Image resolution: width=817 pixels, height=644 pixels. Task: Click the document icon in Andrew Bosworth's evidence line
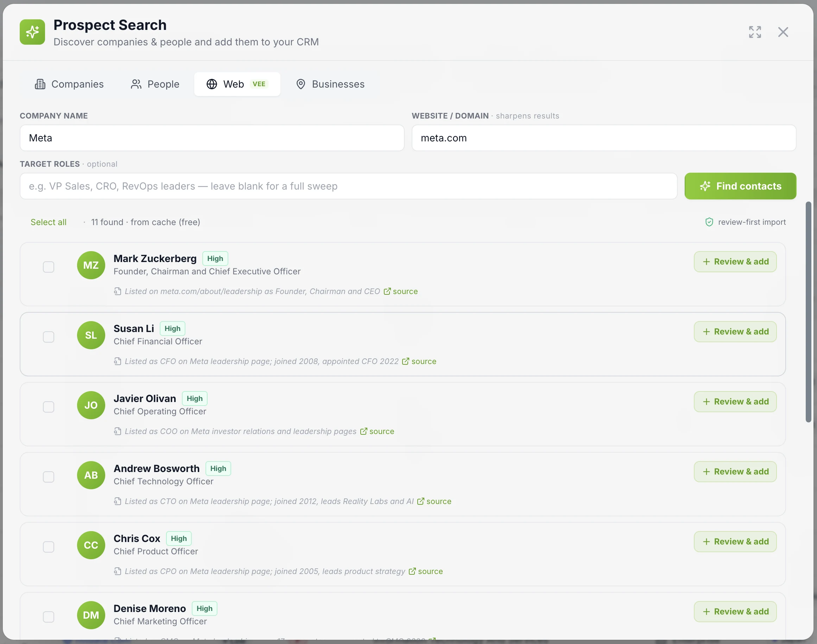[118, 502]
